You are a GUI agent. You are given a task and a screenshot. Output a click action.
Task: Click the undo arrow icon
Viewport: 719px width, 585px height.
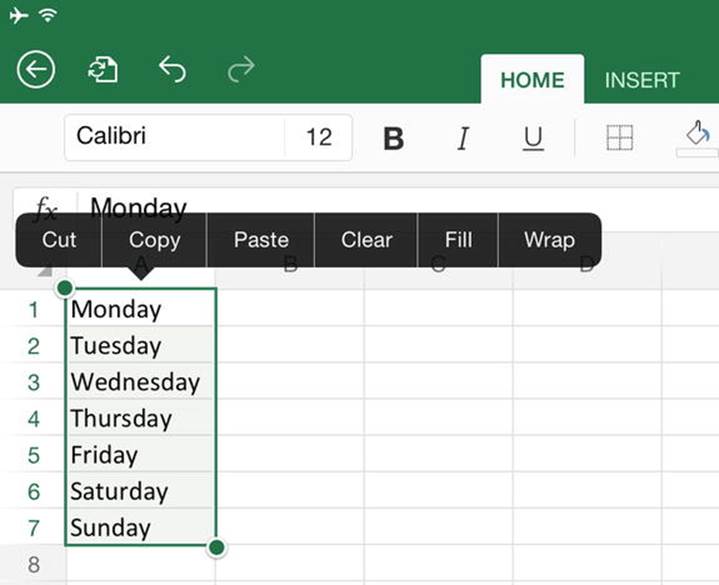[172, 69]
